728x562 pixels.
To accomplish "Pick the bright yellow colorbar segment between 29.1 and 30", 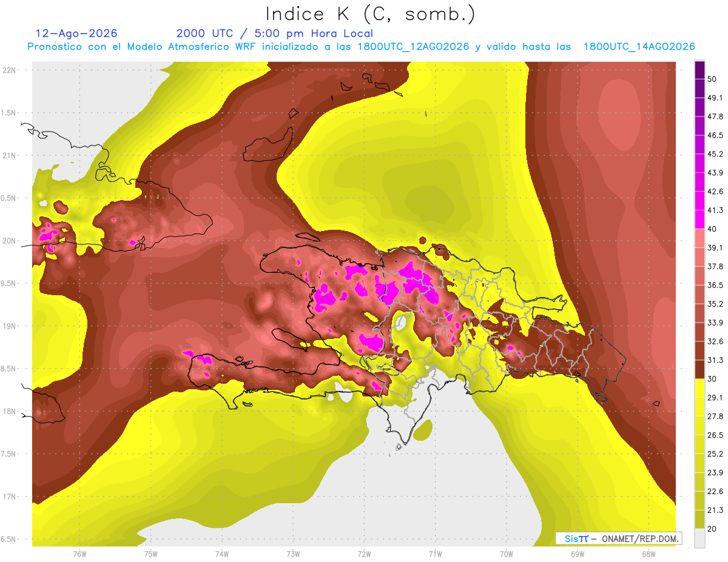I will pyautogui.click(x=699, y=388).
